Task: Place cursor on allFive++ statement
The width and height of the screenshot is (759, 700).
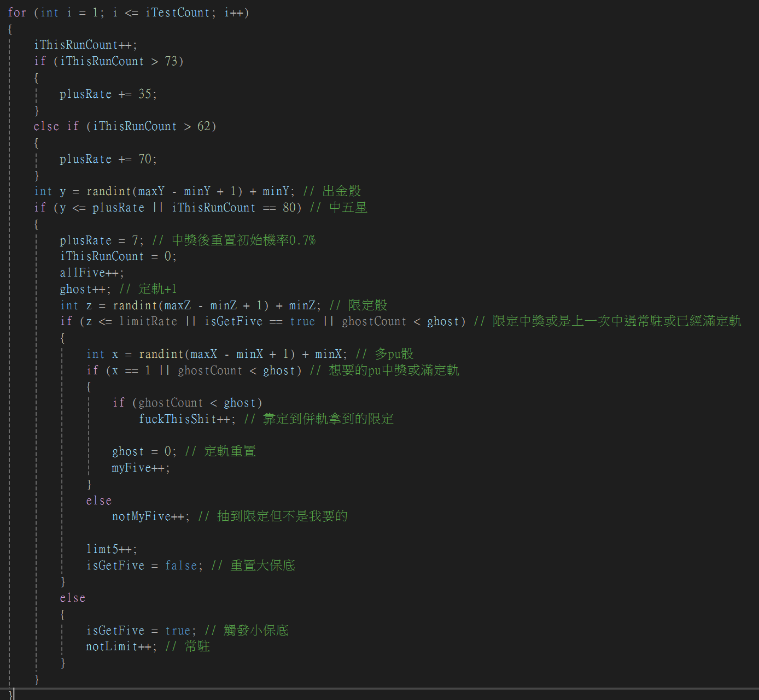Action: coord(91,273)
